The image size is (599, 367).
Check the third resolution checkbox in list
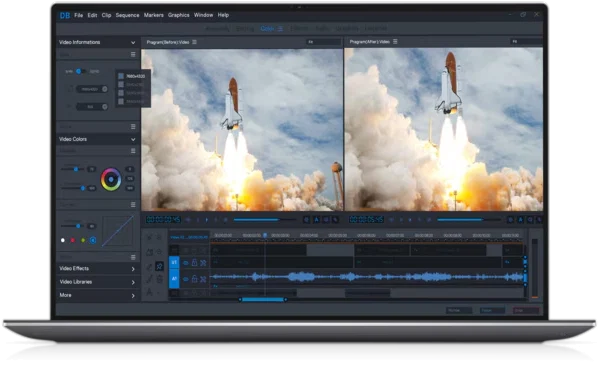tap(121, 93)
